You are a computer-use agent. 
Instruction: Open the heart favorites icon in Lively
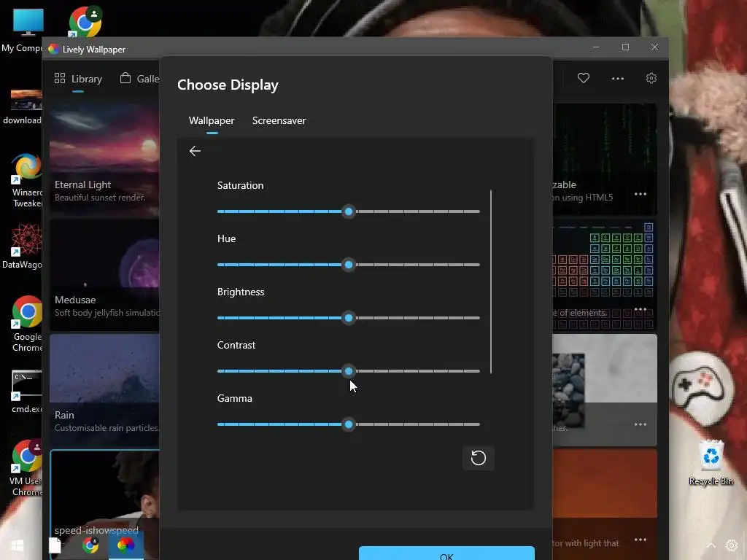click(x=584, y=78)
